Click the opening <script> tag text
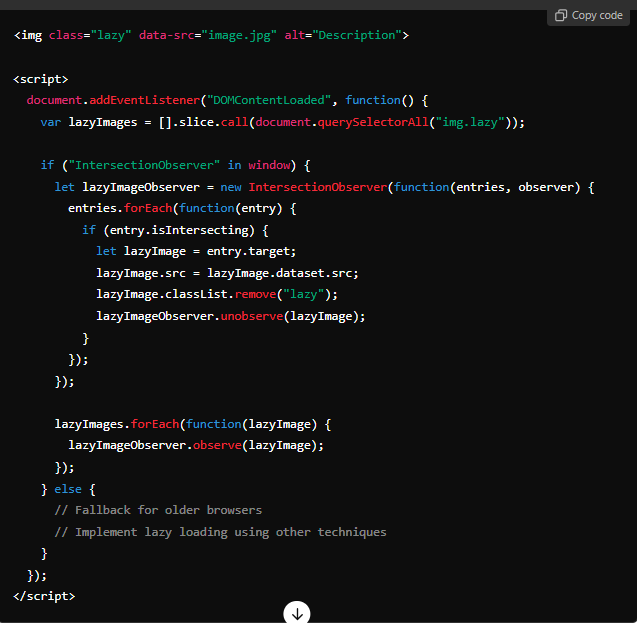 (41, 79)
